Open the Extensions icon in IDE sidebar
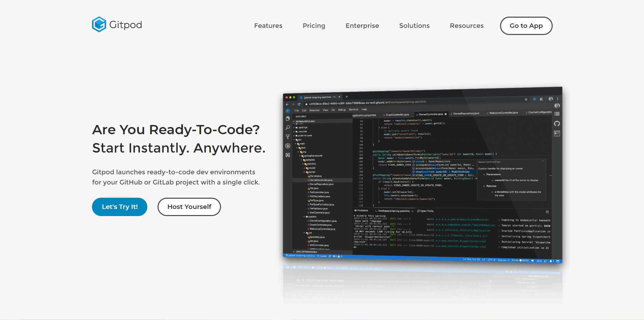The image size is (644, 320). click(288, 155)
